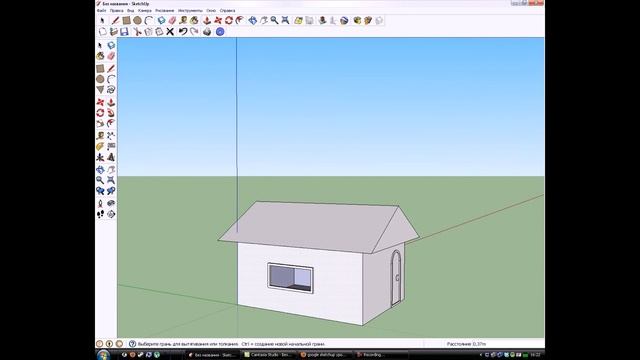Select the Freehand tool in left palette
This screenshot has width=640, height=360.
click(111, 89)
